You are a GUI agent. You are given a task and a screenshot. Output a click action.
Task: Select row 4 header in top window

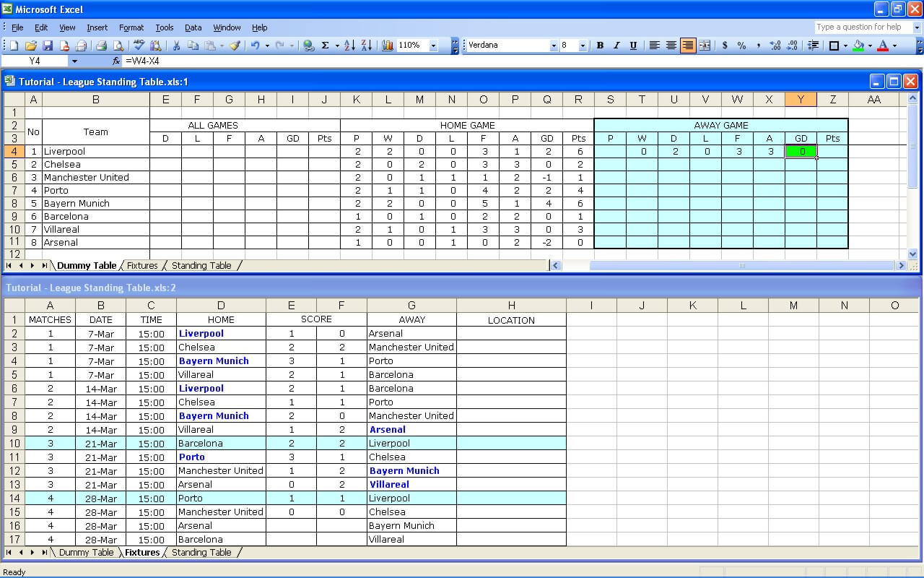coord(14,152)
